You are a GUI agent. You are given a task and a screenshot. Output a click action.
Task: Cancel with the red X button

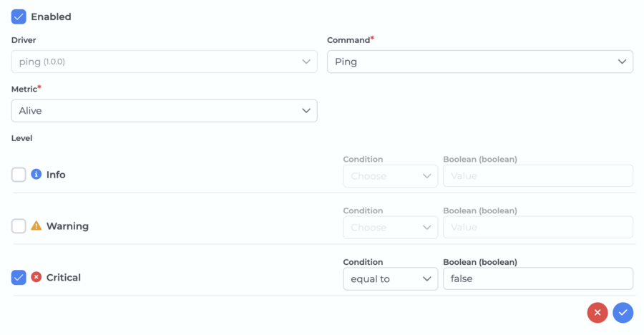(x=597, y=313)
